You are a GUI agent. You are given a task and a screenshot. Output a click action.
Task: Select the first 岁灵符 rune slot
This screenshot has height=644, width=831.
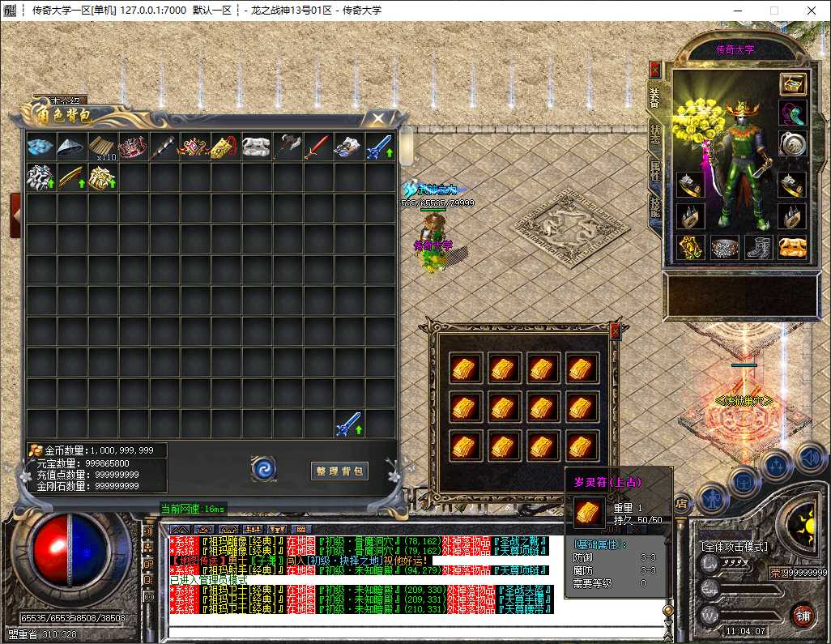click(x=465, y=368)
